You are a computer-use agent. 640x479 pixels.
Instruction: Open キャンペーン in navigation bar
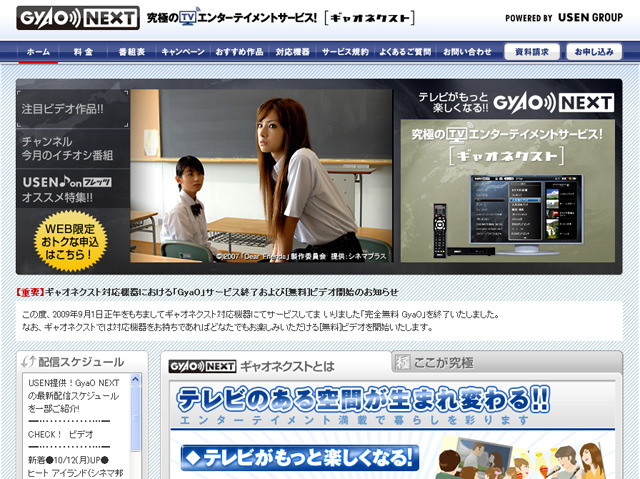[183, 51]
